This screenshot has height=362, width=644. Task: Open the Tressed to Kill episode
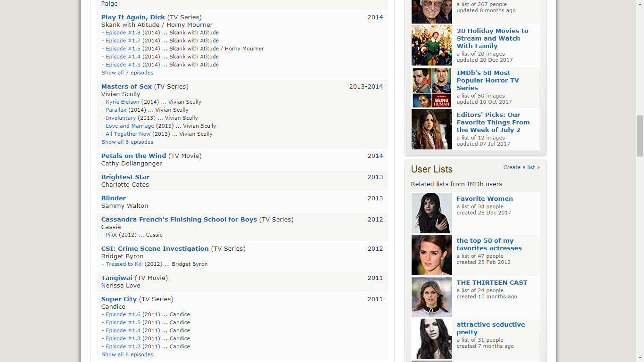tap(124, 264)
